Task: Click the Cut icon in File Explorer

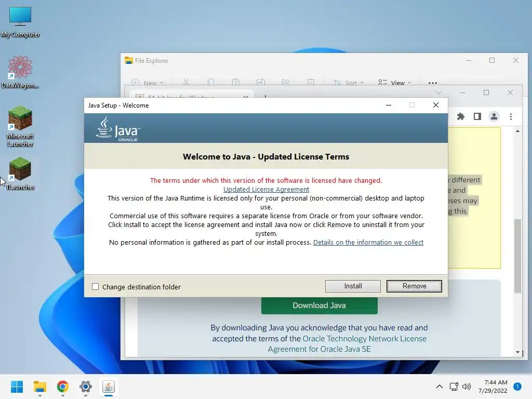Action: click(x=186, y=83)
